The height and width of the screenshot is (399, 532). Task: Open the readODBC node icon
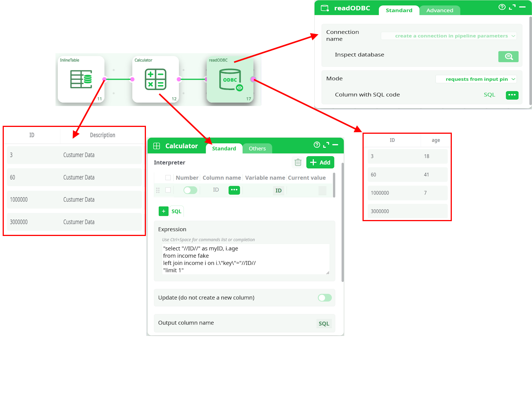click(230, 79)
